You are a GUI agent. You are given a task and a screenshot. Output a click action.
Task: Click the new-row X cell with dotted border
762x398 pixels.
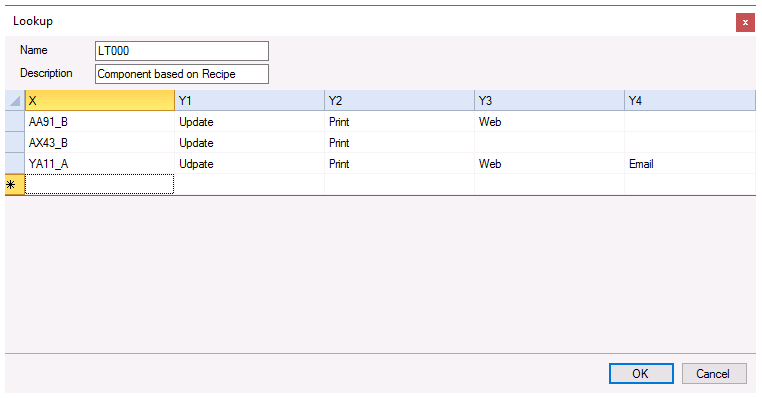click(x=100, y=184)
